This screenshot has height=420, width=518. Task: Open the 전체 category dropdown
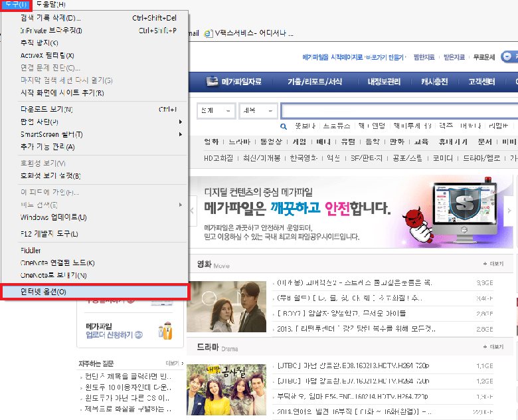tap(216, 110)
